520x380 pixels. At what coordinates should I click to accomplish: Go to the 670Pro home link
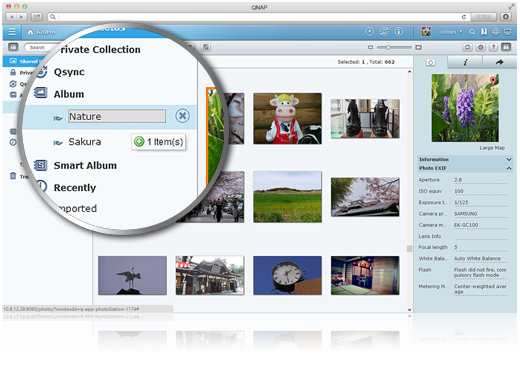[x=41, y=32]
